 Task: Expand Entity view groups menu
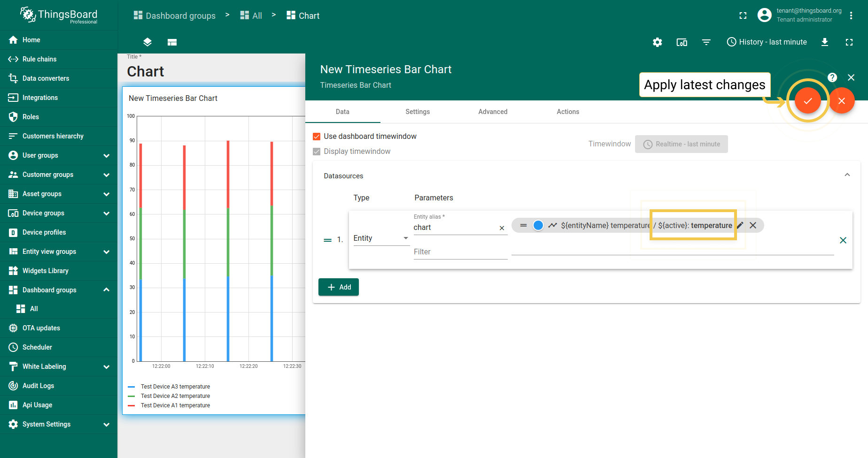[58, 252]
